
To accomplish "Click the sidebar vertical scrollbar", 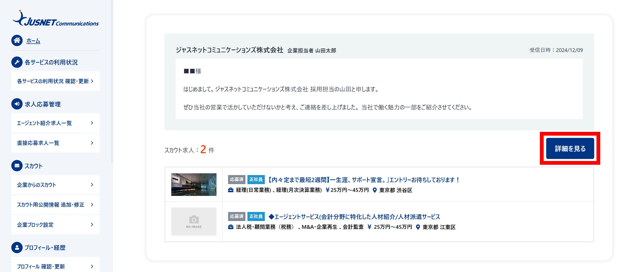I will tap(112, 82).
